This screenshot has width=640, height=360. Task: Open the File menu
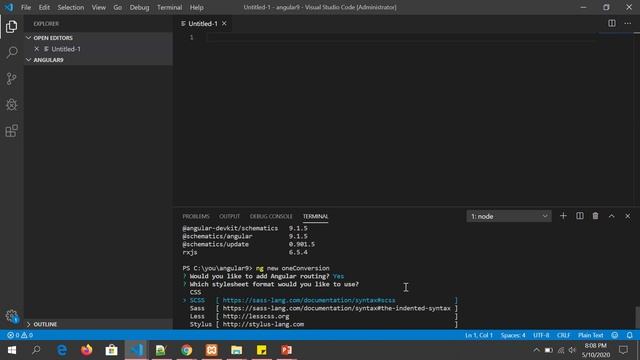26,7
